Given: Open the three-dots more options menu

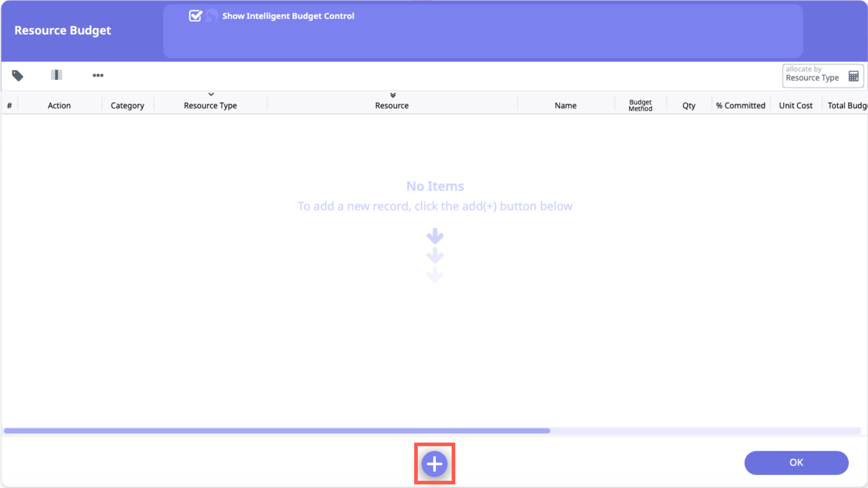Looking at the screenshot, I should pyautogui.click(x=98, y=75).
